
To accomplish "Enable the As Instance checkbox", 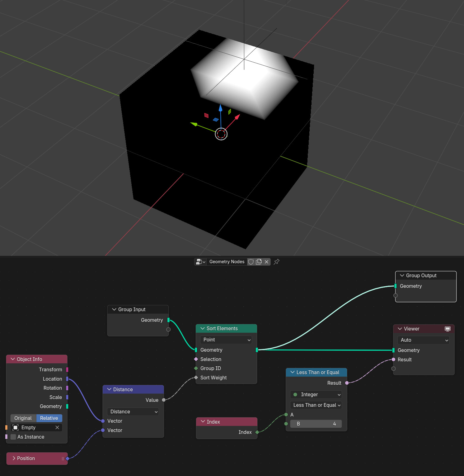I will pyautogui.click(x=13, y=437).
